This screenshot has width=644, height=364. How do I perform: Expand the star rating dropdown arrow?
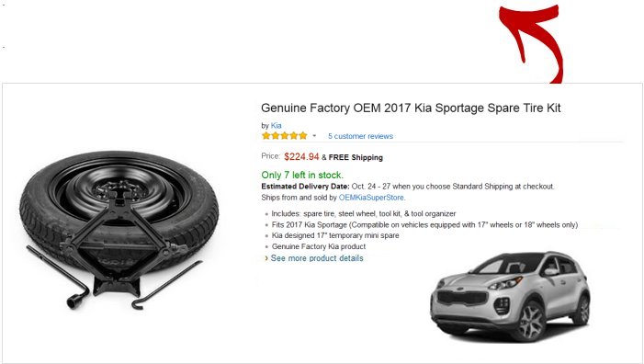(x=314, y=135)
